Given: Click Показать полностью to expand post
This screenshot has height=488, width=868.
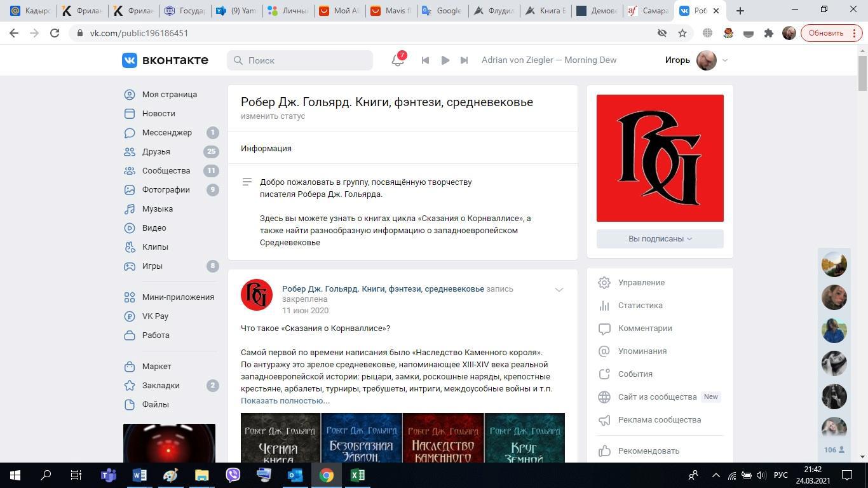Looking at the screenshot, I should pos(285,401).
